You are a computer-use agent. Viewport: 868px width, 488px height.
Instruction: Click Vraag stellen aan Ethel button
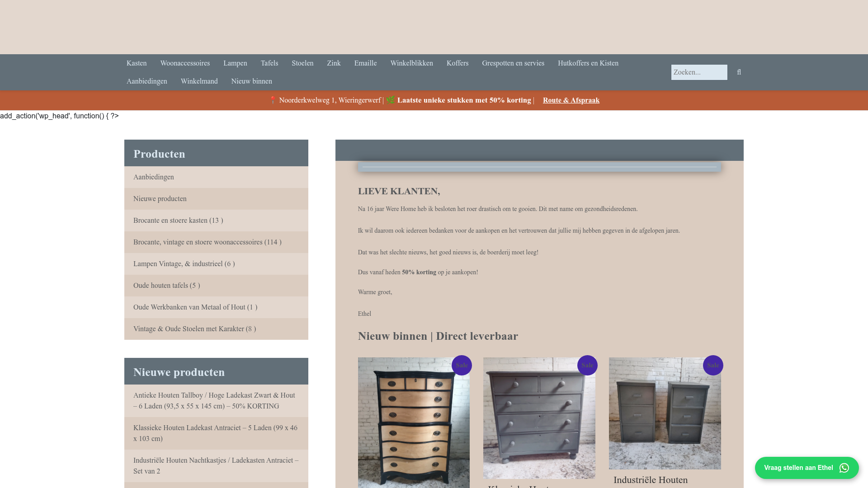[807, 468]
